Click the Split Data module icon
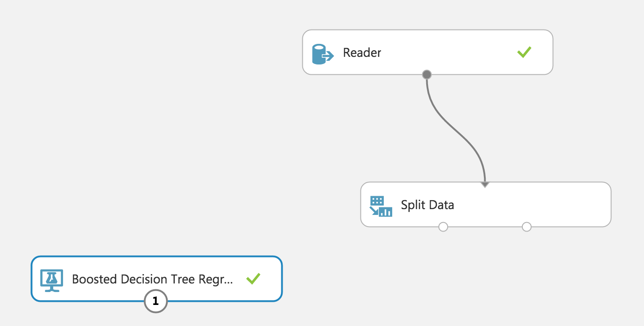This screenshot has width=644, height=326. click(381, 206)
